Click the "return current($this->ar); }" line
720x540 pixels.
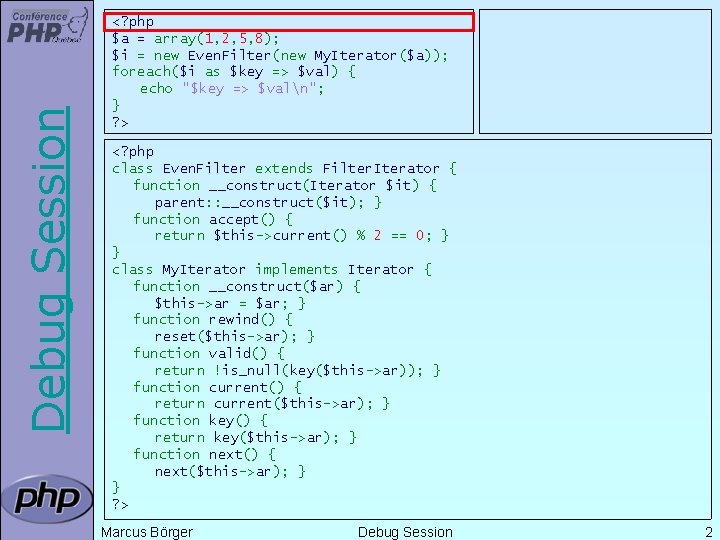tap(272, 404)
